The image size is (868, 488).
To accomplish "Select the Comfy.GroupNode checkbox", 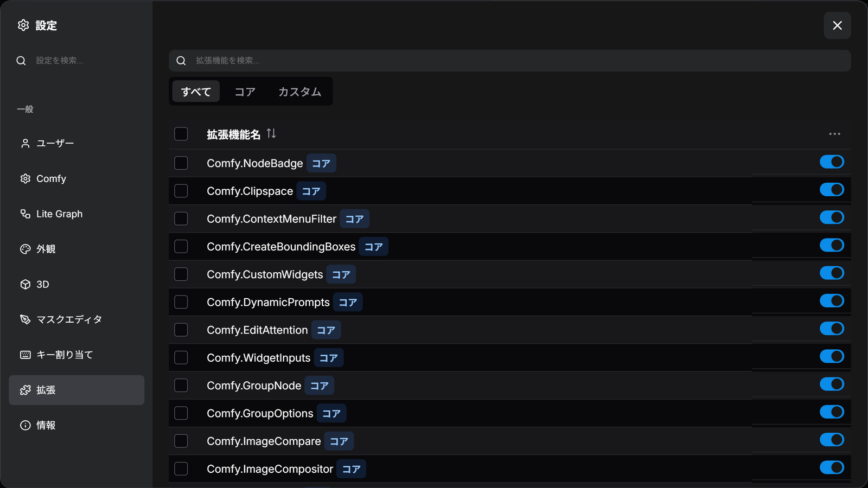I will pyautogui.click(x=181, y=386).
